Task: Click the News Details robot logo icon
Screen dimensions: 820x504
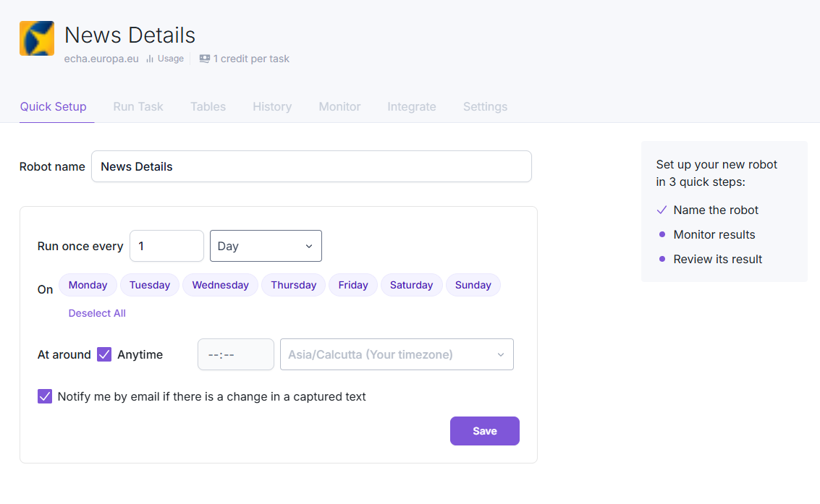Action: 37,38
